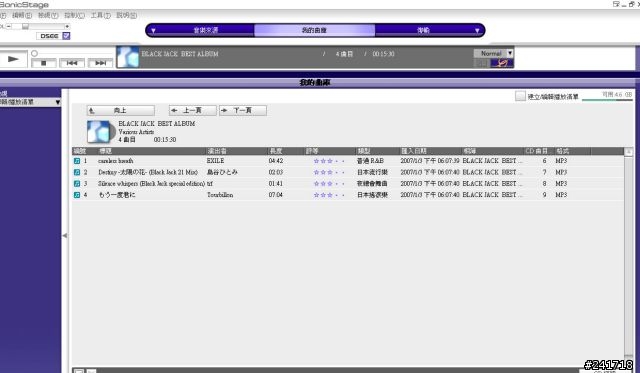Click artist EXILE in track 1

(x=216, y=161)
